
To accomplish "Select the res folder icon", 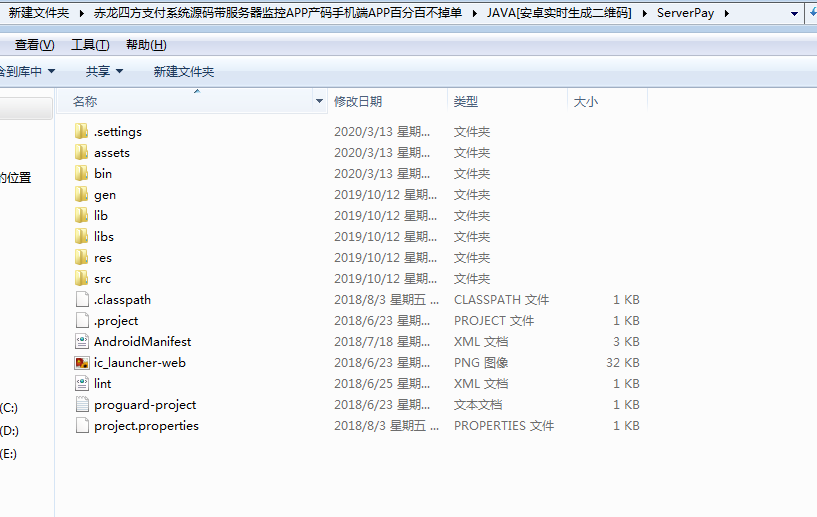I will pyautogui.click(x=81, y=257).
